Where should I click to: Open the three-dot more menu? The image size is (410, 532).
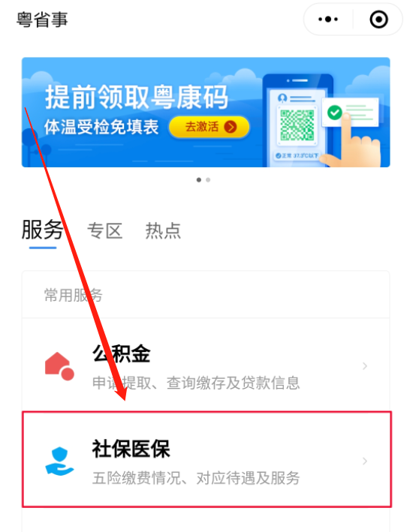pos(328,20)
